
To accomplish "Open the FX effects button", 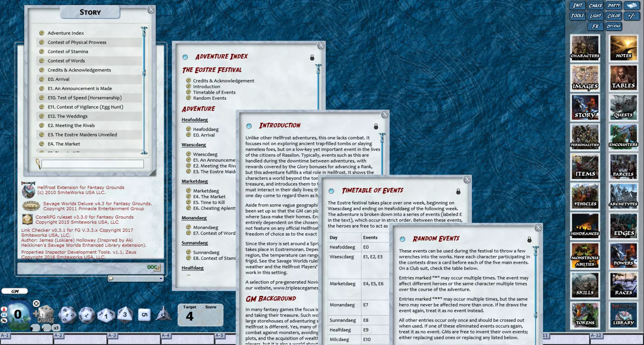I will pyautogui.click(x=595, y=26).
